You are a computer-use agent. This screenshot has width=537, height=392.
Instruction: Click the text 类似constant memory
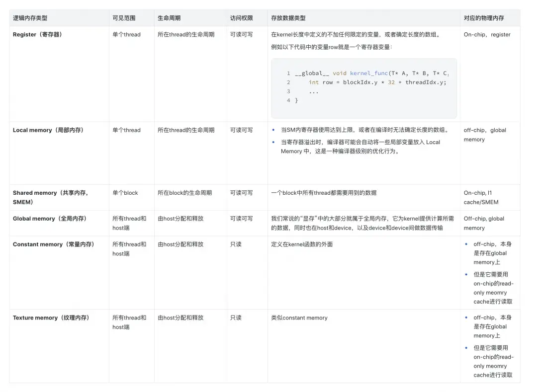(x=299, y=318)
